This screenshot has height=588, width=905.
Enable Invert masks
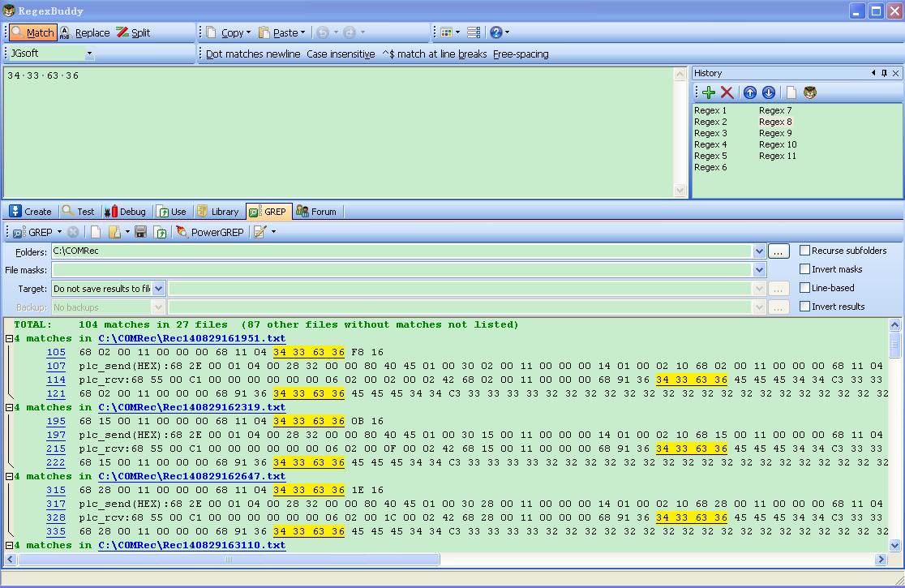(x=804, y=269)
